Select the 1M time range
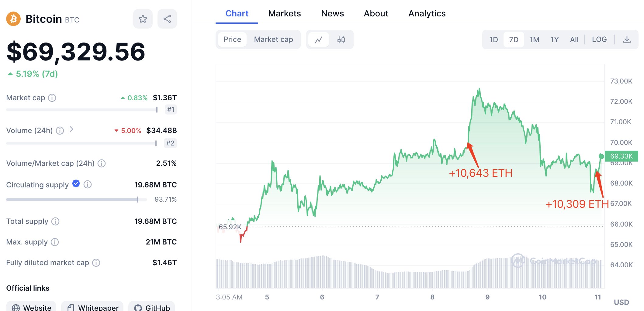Image resolution: width=644 pixels, height=311 pixels. (x=534, y=40)
